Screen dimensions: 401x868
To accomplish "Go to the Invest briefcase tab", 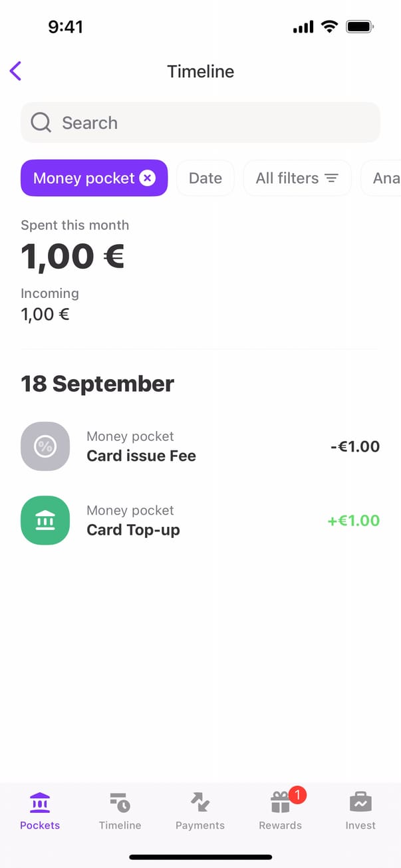I will pos(360,811).
